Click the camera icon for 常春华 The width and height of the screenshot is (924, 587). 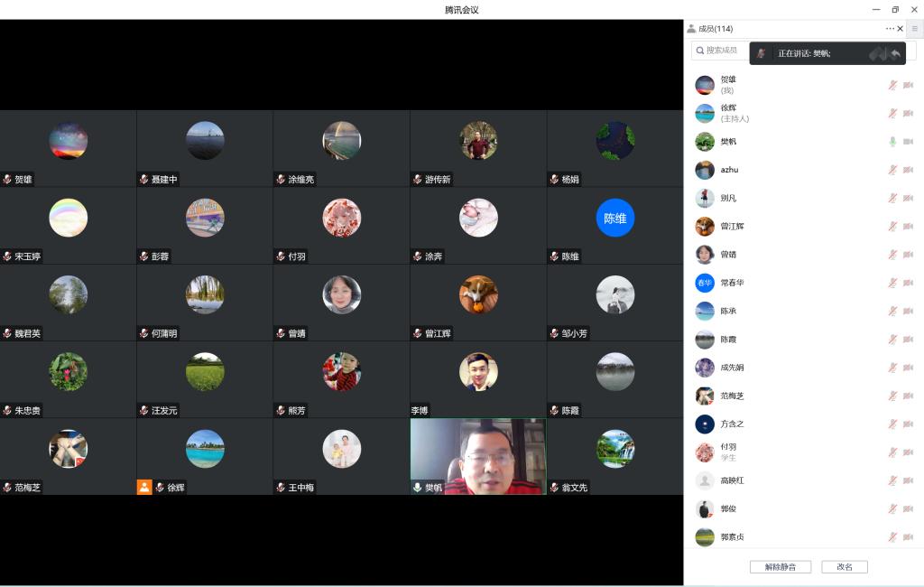(x=908, y=283)
